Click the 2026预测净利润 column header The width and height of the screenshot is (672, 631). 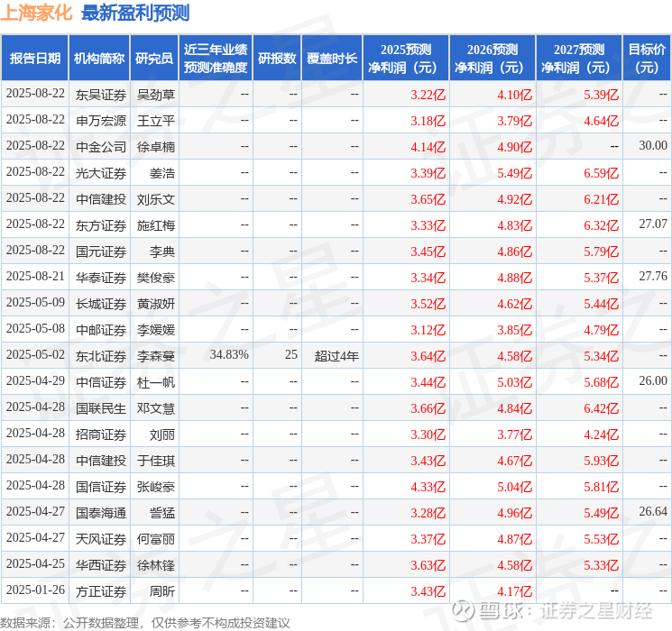[x=492, y=59]
